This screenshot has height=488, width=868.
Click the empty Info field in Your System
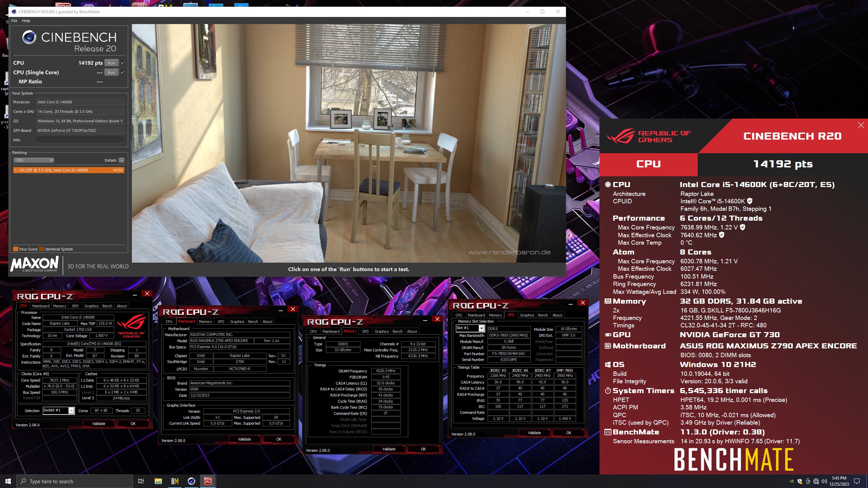(x=80, y=140)
